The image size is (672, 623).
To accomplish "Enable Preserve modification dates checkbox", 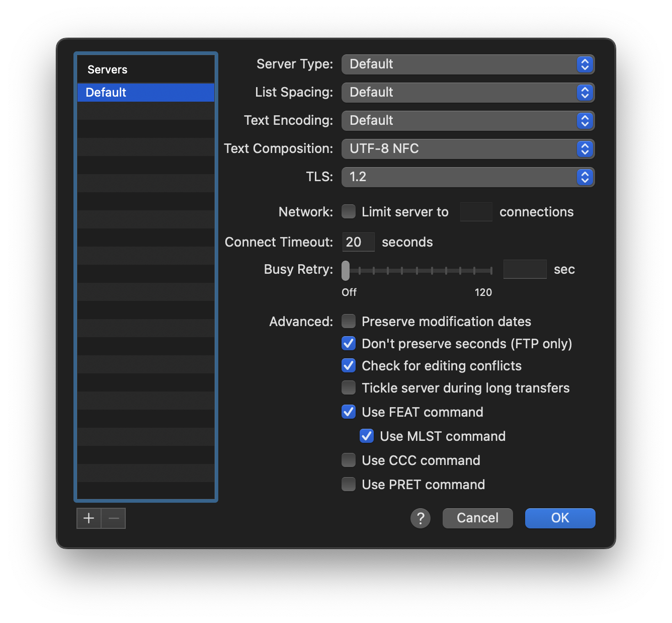I will (349, 321).
